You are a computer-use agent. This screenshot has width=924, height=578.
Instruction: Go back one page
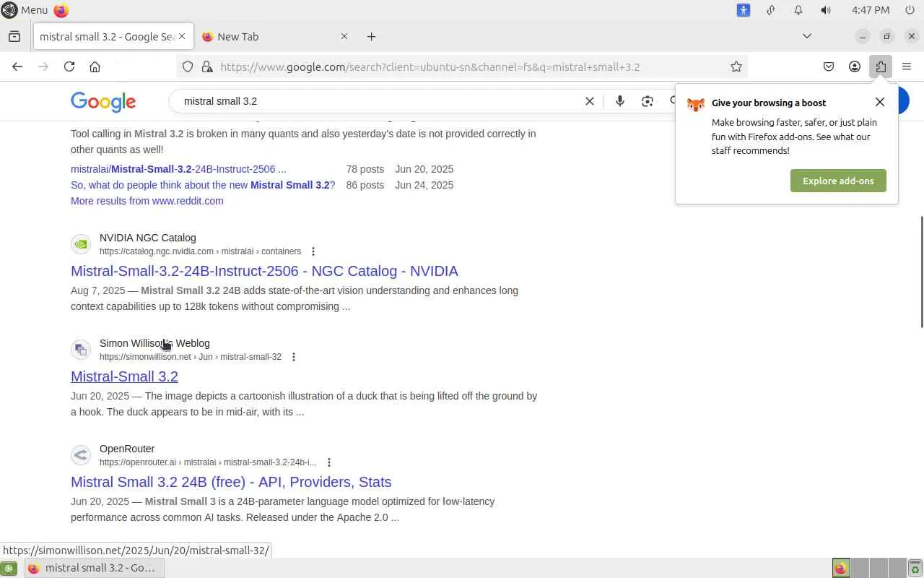[17, 66]
